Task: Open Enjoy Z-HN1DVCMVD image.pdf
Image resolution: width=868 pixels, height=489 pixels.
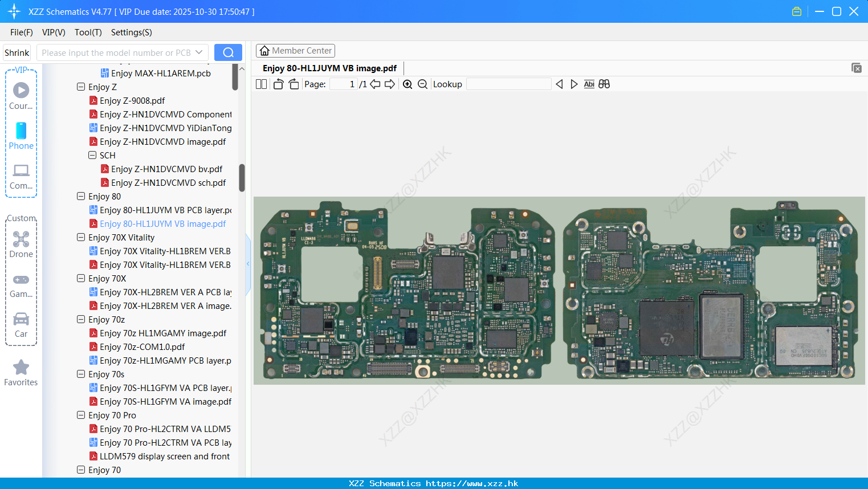Action: pyautogui.click(x=158, y=142)
